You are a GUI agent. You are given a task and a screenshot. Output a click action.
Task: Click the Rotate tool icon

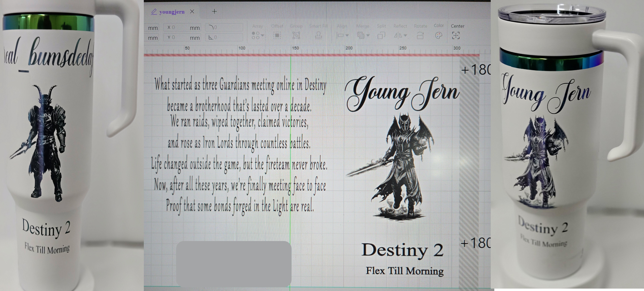tap(420, 35)
